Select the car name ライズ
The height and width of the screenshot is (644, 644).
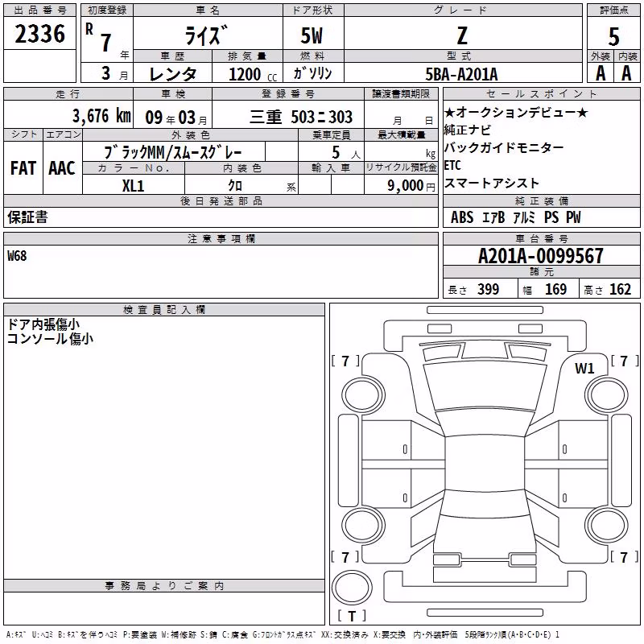(207, 35)
